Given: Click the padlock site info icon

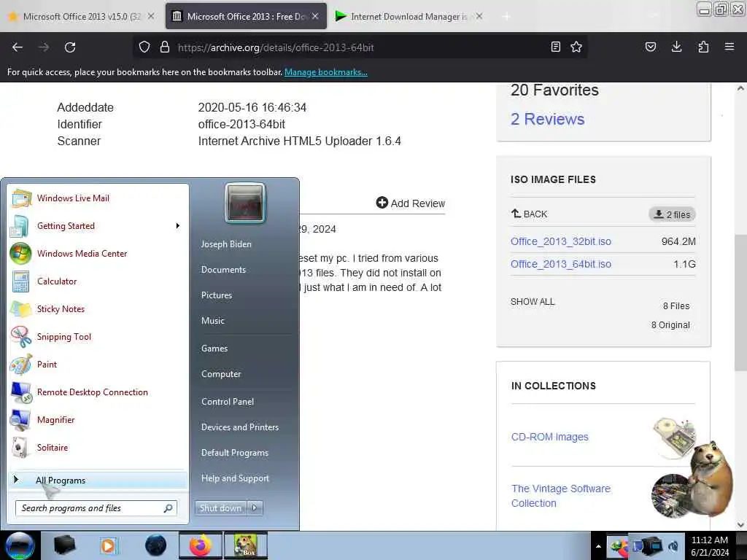Looking at the screenshot, I should pyautogui.click(x=165, y=47).
